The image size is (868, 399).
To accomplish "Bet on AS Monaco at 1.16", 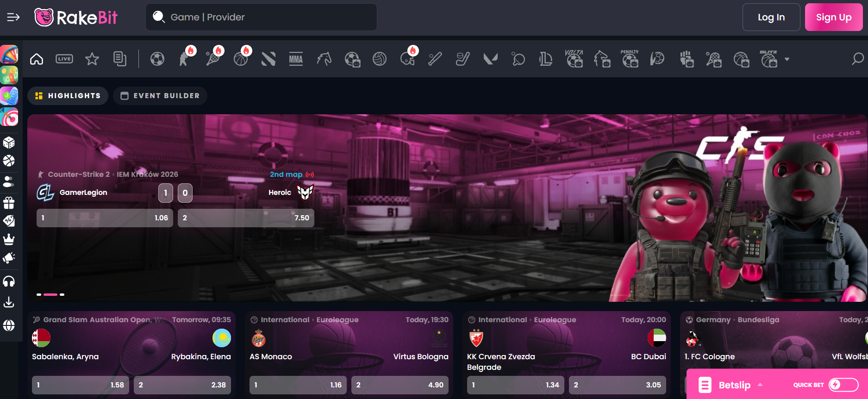I will pos(298,385).
